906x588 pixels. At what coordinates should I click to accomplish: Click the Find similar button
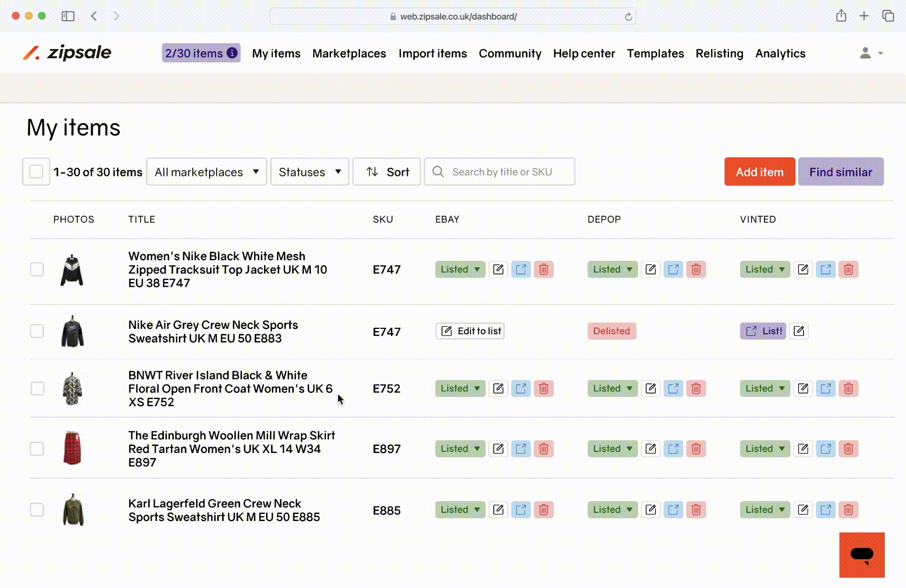[840, 172]
